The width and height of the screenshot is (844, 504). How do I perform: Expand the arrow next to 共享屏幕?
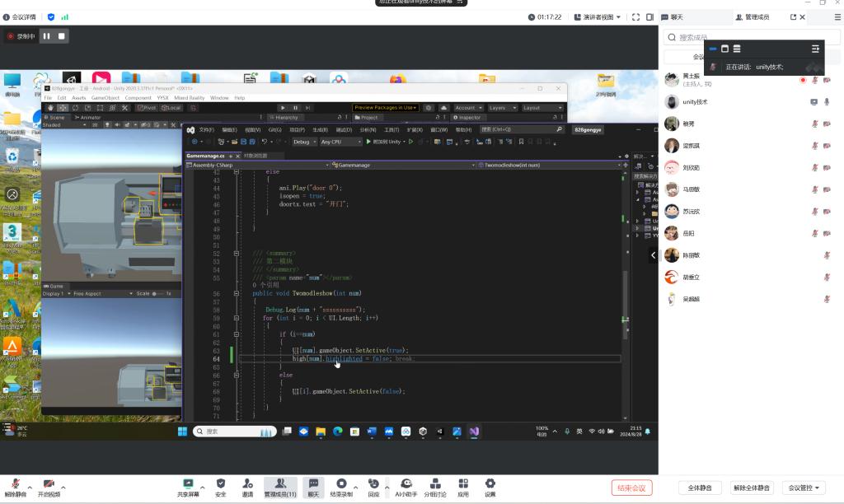pos(202,487)
